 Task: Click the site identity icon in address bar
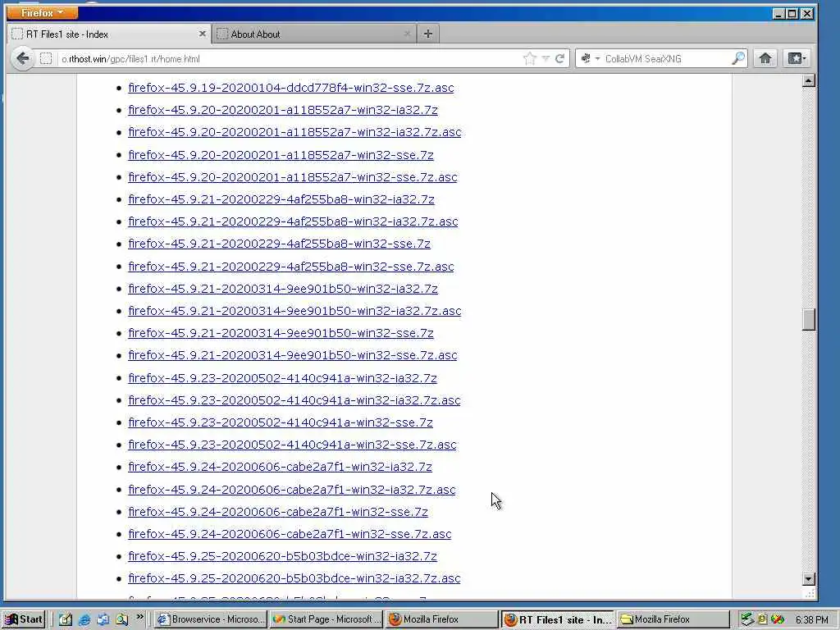(x=46, y=58)
